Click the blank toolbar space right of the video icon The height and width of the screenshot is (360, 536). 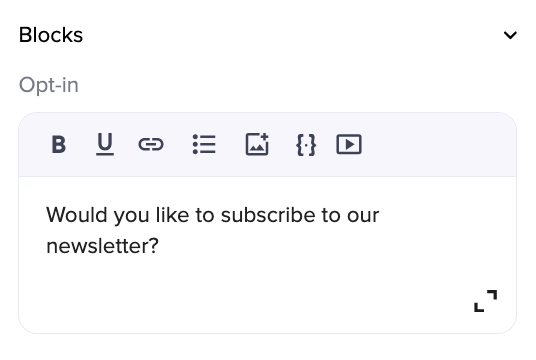(x=438, y=145)
